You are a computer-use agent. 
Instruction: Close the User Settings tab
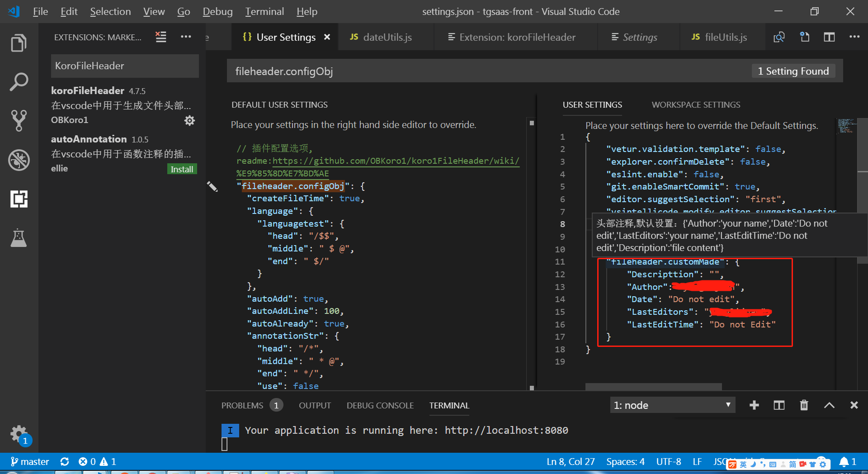click(327, 37)
